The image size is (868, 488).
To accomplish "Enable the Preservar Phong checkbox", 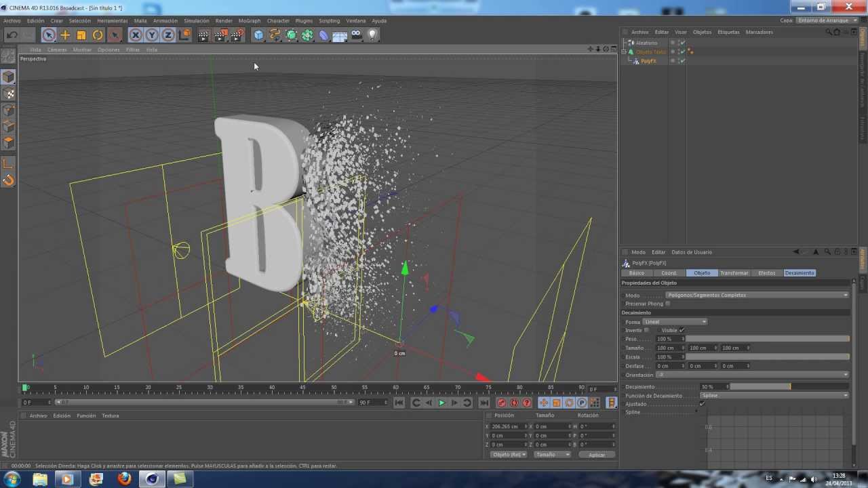I will [x=668, y=304].
